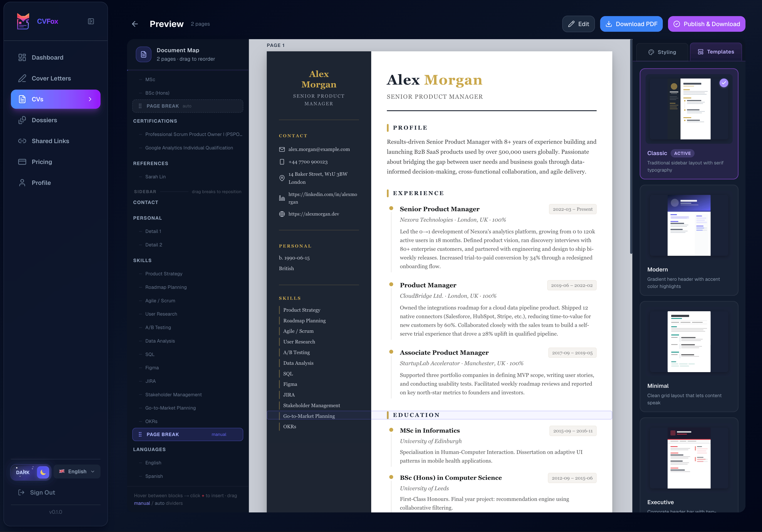Click the Shared Links icon
The height and width of the screenshot is (532, 762).
tap(22, 141)
